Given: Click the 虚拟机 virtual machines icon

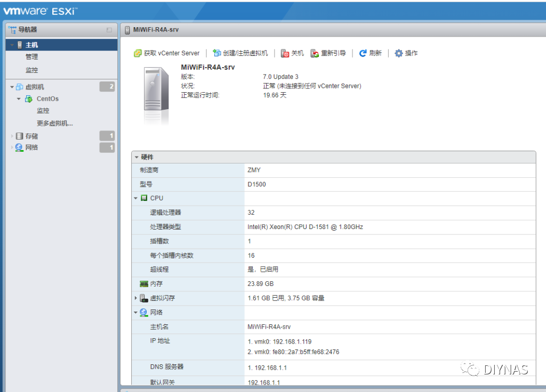Looking at the screenshot, I should tap(20, 87).
